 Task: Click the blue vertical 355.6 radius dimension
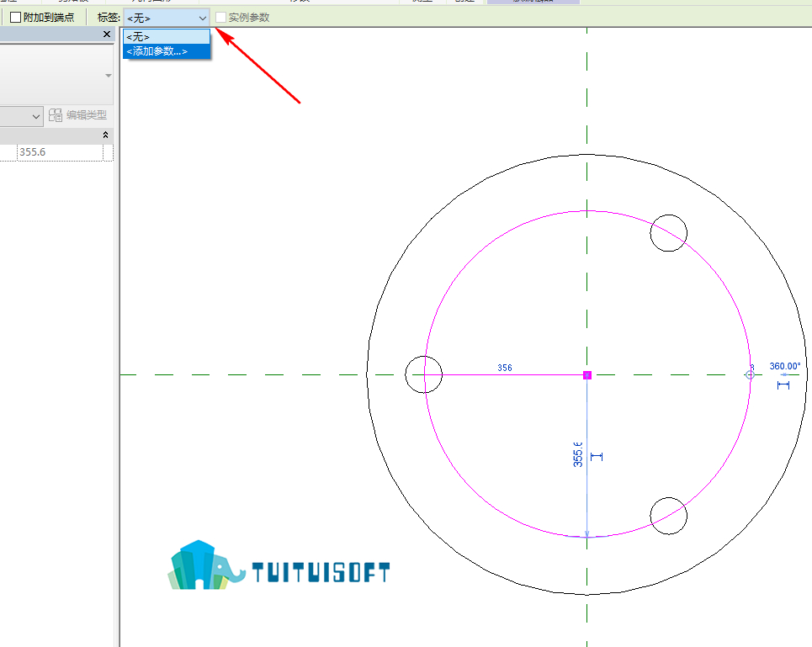pos(578,454)
